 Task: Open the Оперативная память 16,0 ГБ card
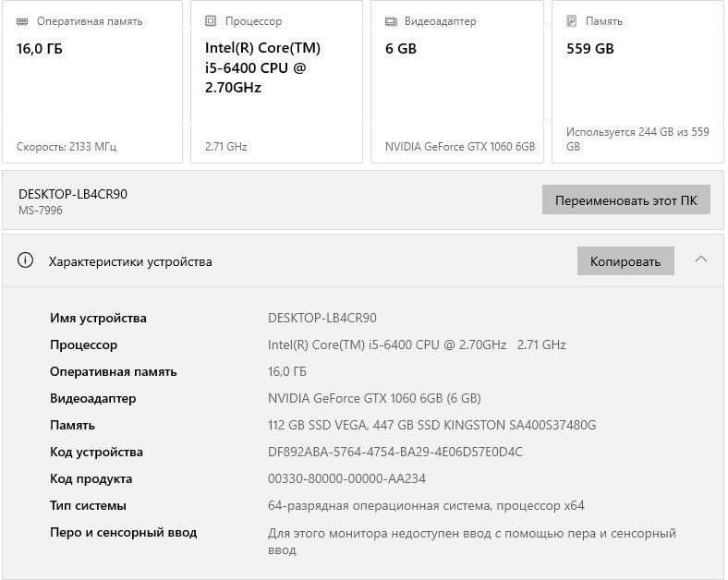[x=92, y=81]
